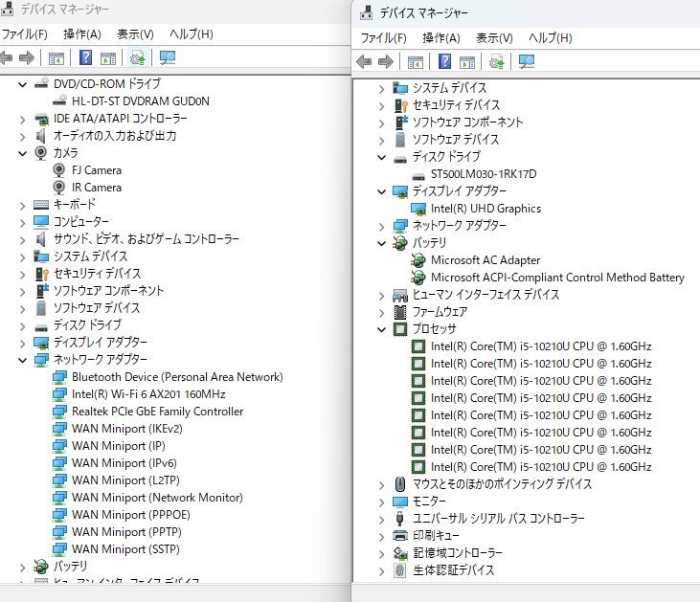Screen dimensions: 700x602
Task: Open ファイル(F) menu in right window
Action: pos(383,38)
